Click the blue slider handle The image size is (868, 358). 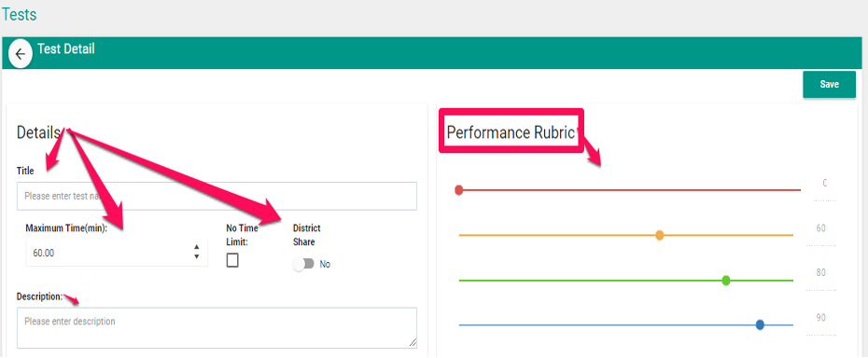760,324
